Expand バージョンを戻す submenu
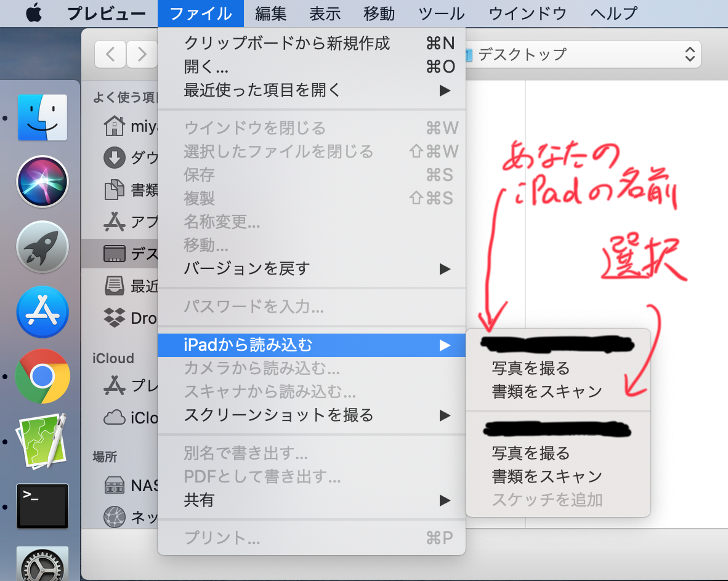The image size is (728, 581). (312, 268)
